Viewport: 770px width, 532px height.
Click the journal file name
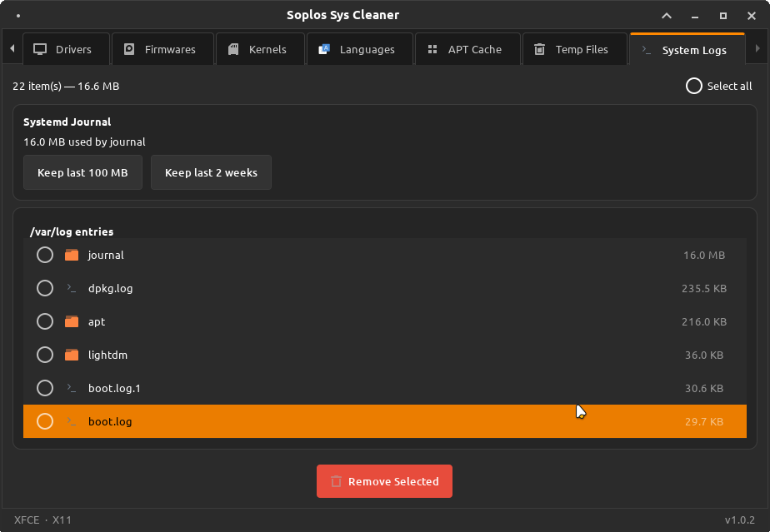pos(106,256)
